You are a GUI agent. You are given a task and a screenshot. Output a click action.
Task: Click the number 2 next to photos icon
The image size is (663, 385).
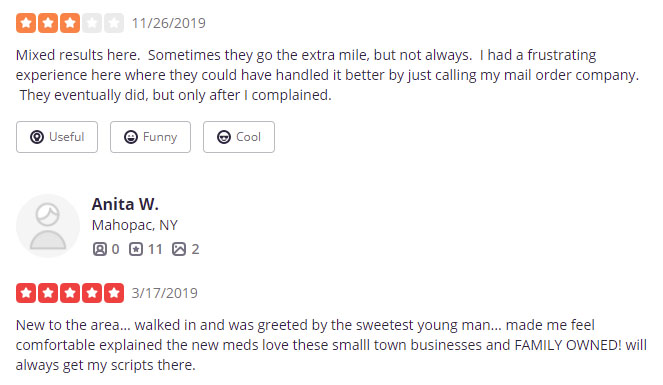pos(195,249)
